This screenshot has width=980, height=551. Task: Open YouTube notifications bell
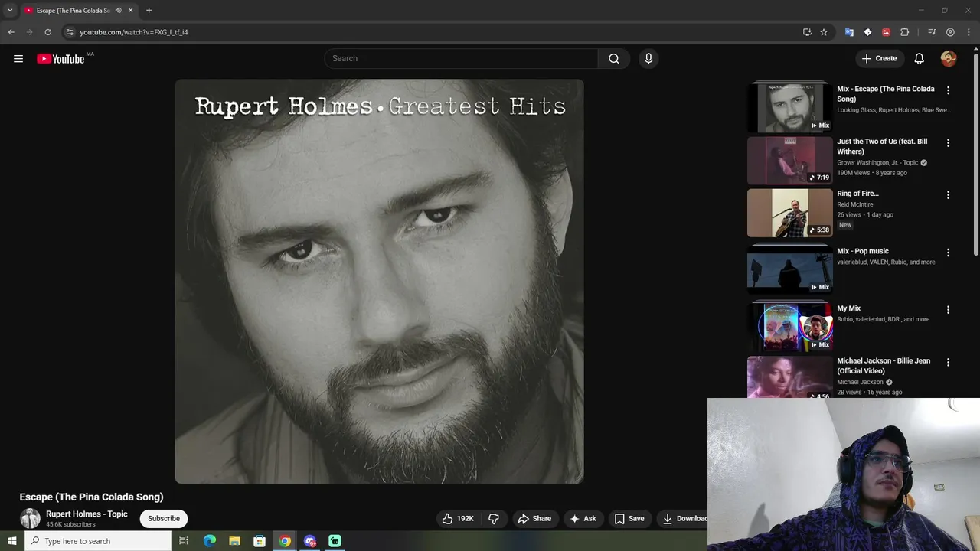coord(920,59)
